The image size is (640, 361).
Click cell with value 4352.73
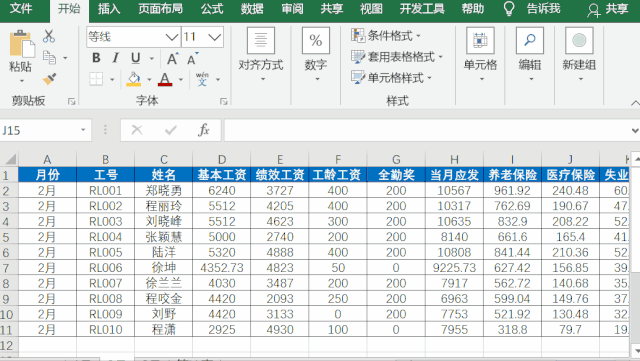(x=222, y=268)
